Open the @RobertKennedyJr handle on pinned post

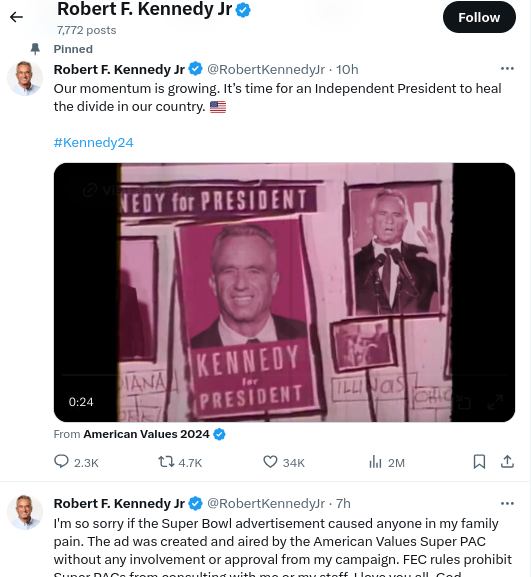click(x=266, y=69)
